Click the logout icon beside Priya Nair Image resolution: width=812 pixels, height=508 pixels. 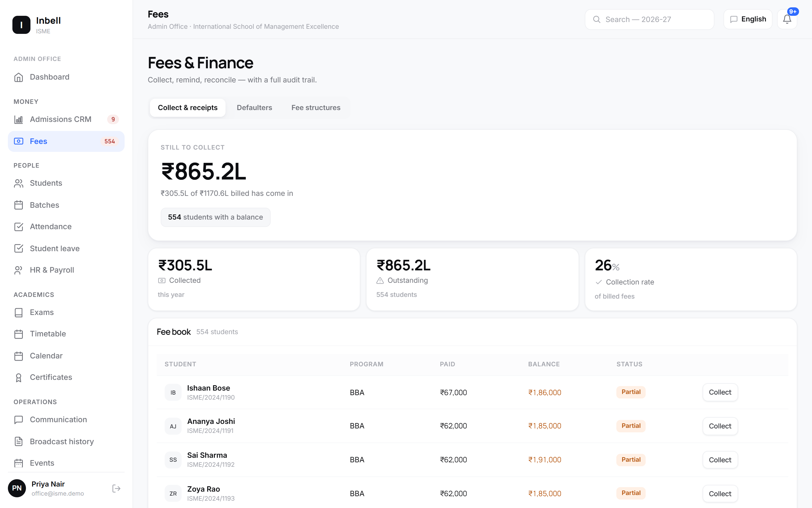[x=116, y=489]
